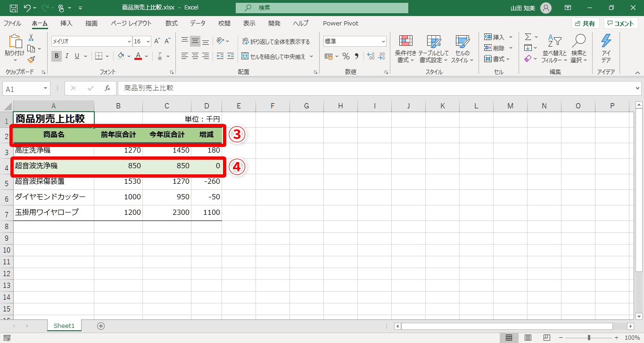Image resolution: width=644 pixels, height=343 pixels.
Task: Show phonetic guide (ふりがな) settings
Action: (160, 56)
